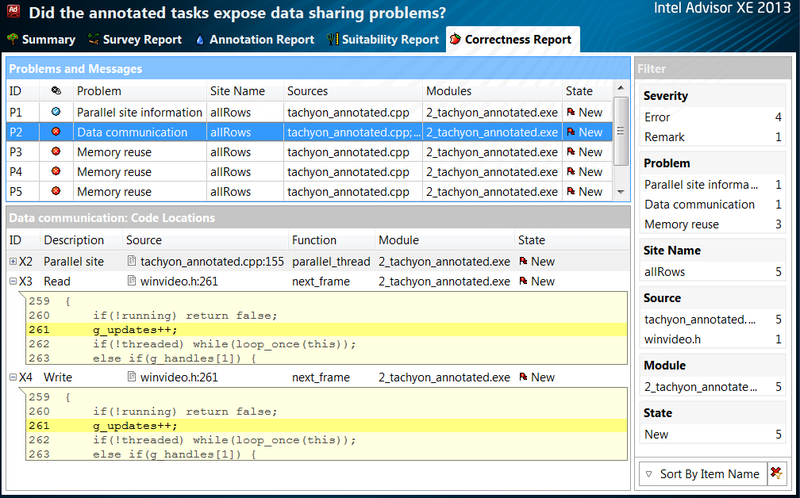Click the Advisor app logo icon

pos(11,12)
